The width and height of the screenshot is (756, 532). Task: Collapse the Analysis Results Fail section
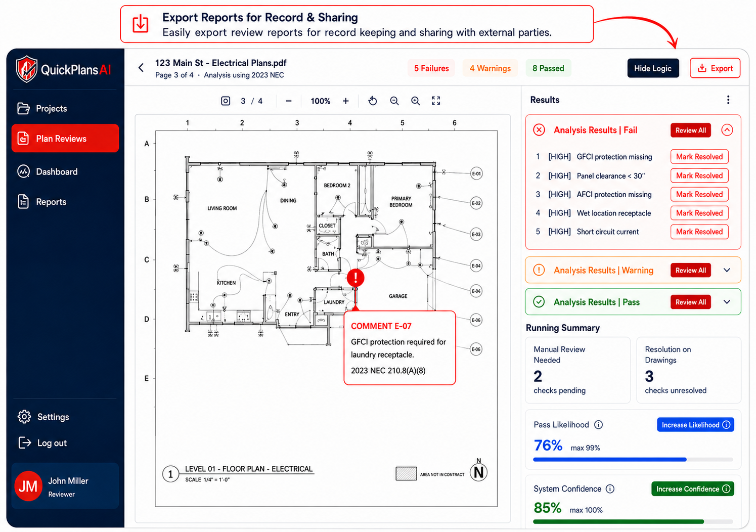(x=727, y=130)
